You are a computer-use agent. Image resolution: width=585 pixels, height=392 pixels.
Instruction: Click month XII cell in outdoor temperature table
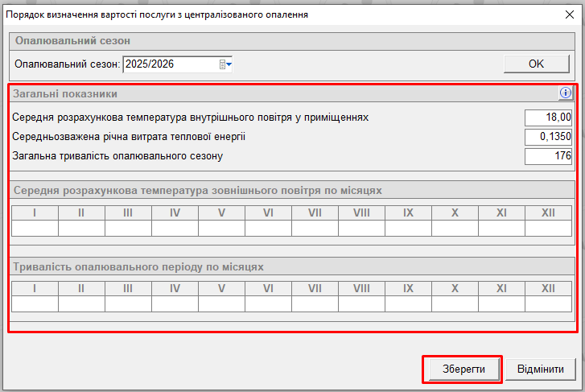[x=548, y=229]
